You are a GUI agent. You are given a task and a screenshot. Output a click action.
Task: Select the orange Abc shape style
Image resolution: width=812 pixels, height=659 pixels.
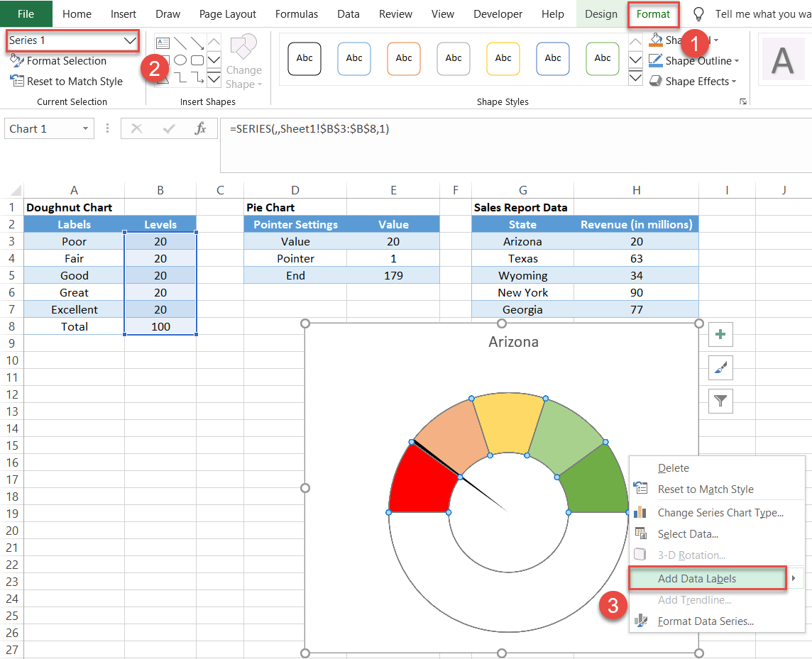tap(403, 59)
